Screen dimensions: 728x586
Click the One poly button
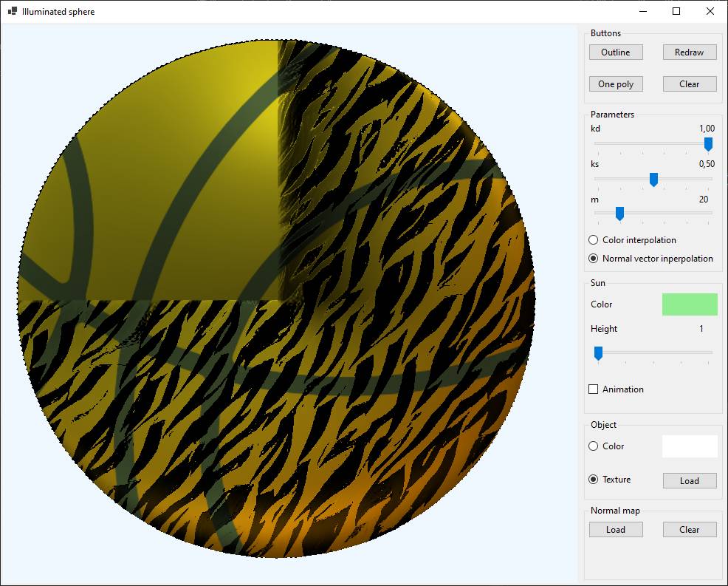tap(616, 84)
